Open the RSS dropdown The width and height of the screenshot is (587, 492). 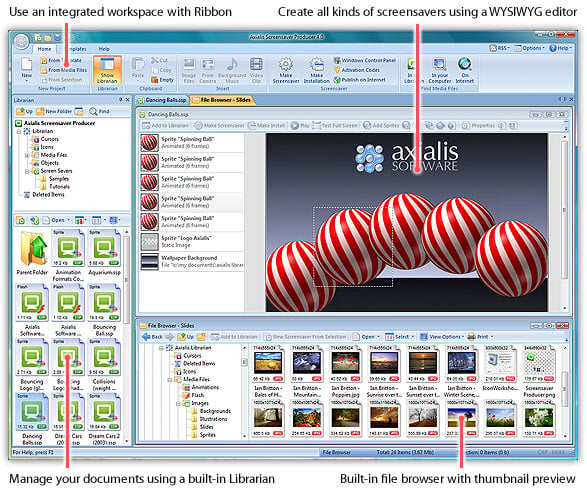[x=500, y=48]
